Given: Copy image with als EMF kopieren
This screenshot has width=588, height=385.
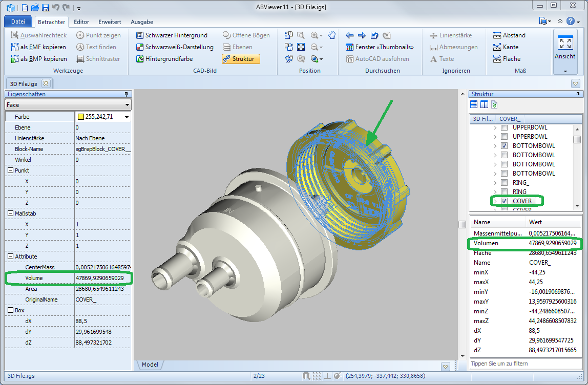Looking at the screenshot, I should point(38,47).
